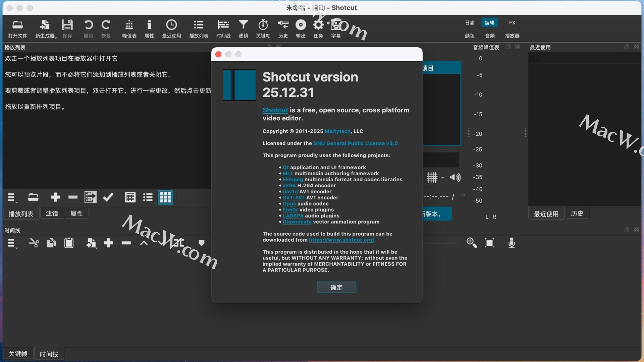Open the playlist hamburger menu dropdown

[12, 198]
